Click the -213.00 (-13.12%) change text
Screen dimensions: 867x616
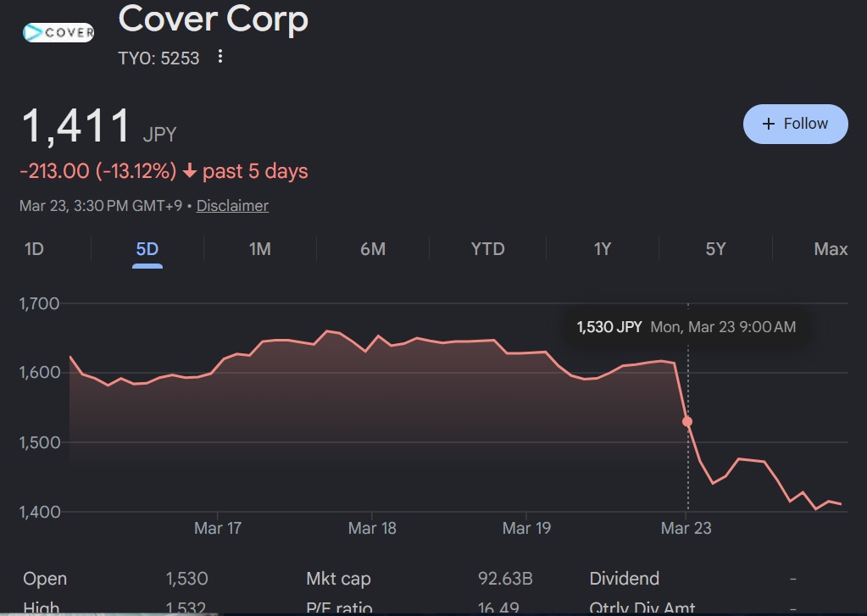[x=97, y=171]
